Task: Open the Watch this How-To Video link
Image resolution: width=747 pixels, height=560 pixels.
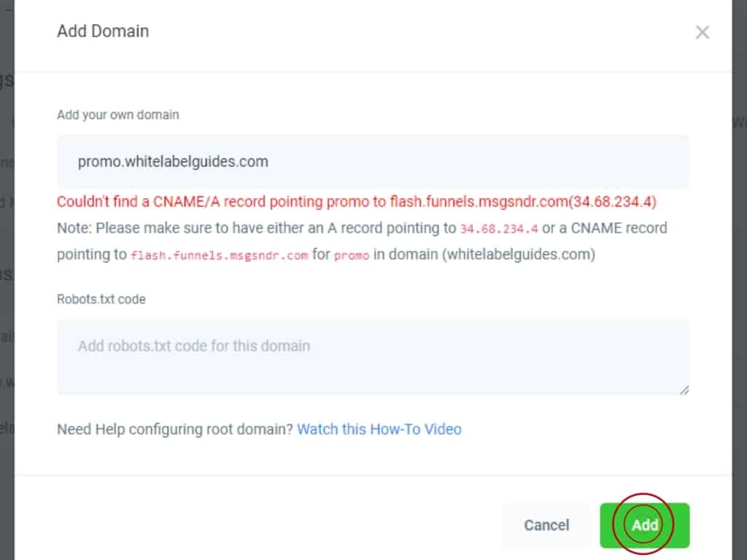Action: 379,429
